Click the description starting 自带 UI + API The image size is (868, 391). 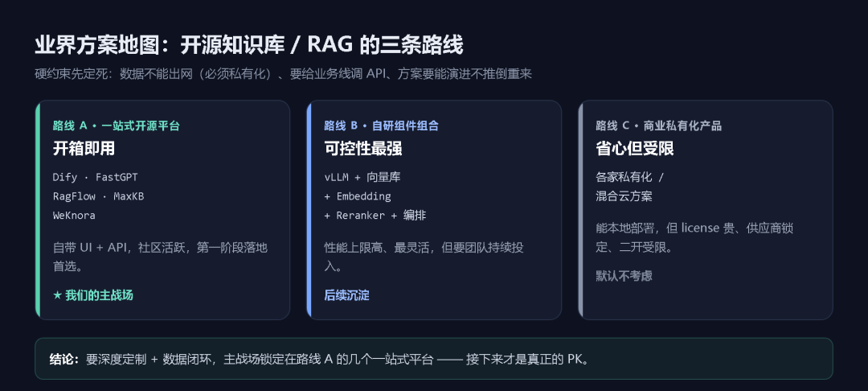click(161, 257)
